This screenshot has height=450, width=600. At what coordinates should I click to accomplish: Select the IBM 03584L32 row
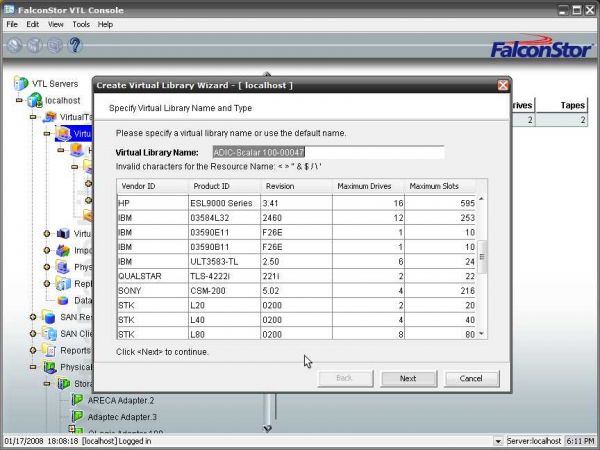click(297, 218)
